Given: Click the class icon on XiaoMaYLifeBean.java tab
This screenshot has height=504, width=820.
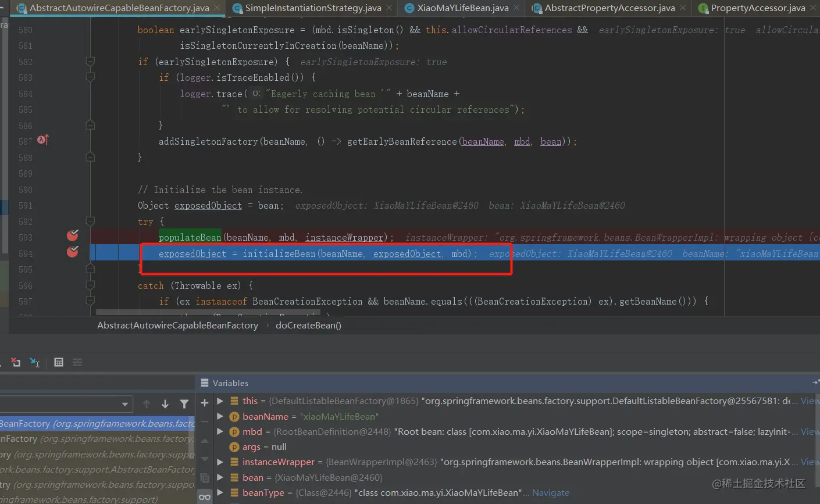Looking at the screenshot, I should [x=409, y=8].
